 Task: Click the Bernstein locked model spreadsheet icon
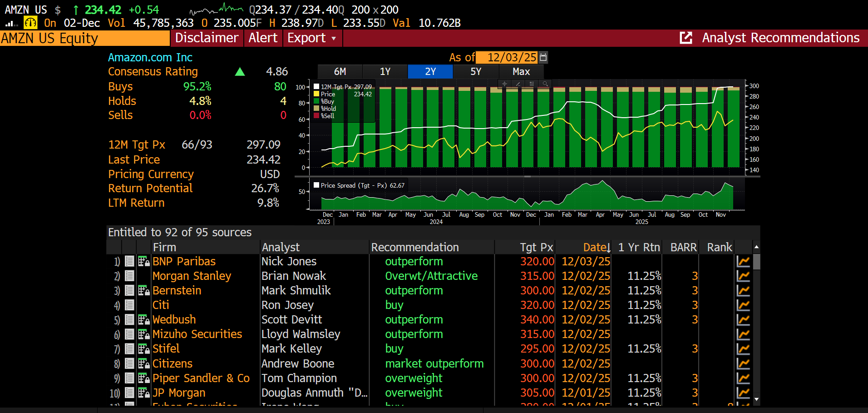point(143,290)
